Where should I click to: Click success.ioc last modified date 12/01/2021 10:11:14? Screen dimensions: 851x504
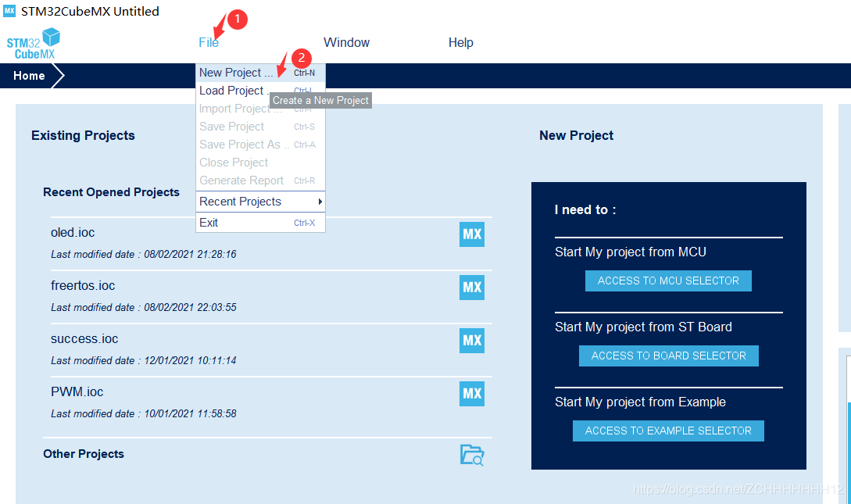point(144,360)
